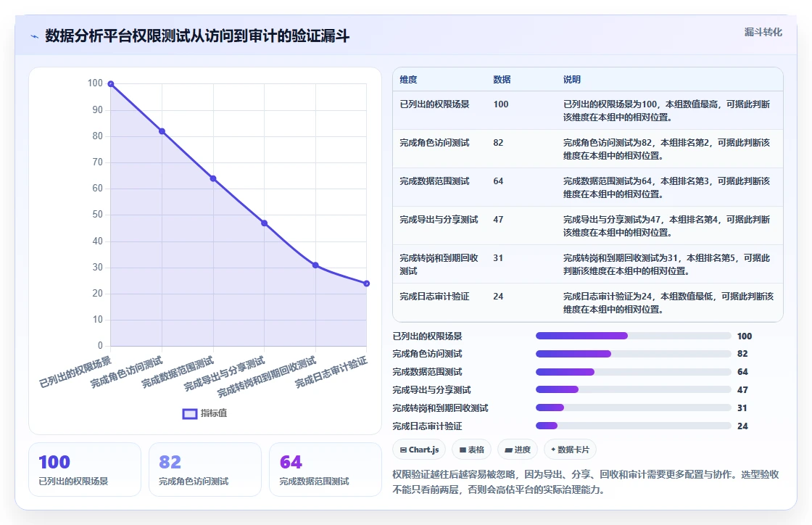Click x-axis label 完成日志审计验证 in chart
Image resolution: width=812 pixels, height=525 pixels.
click(x=331, y=372)
